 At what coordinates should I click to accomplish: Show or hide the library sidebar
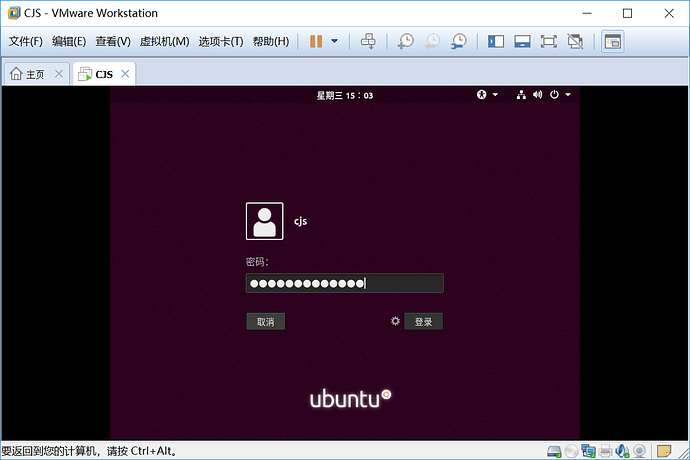point(495,41)
